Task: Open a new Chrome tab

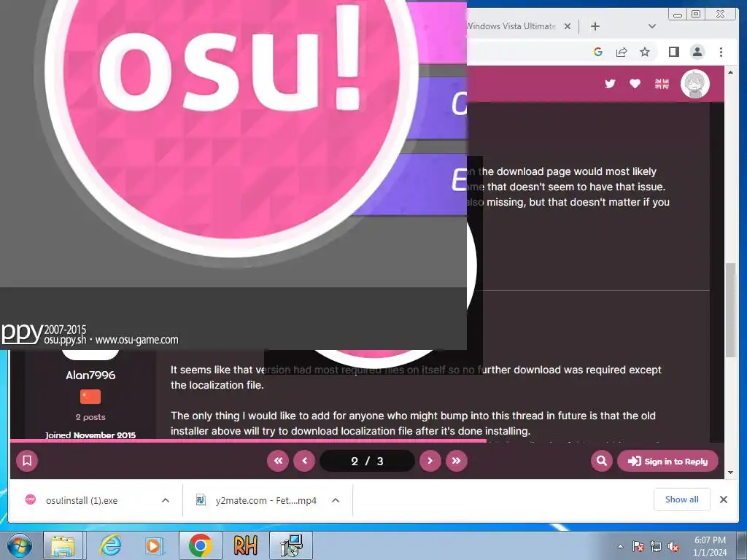Action: coord(595,26)
